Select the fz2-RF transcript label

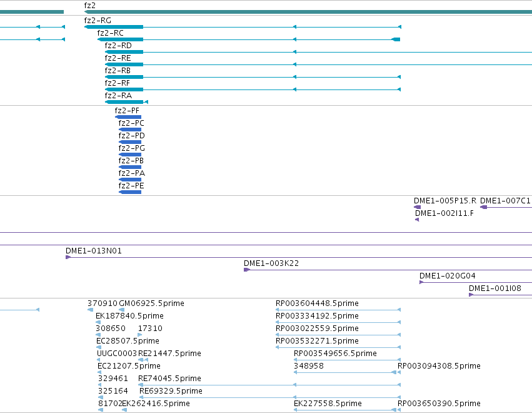click(x=118, y=83)
